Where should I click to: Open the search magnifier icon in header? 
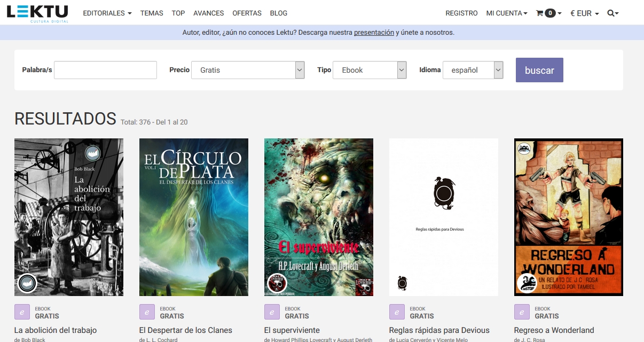pyautogui.click(x=613, y=13)
